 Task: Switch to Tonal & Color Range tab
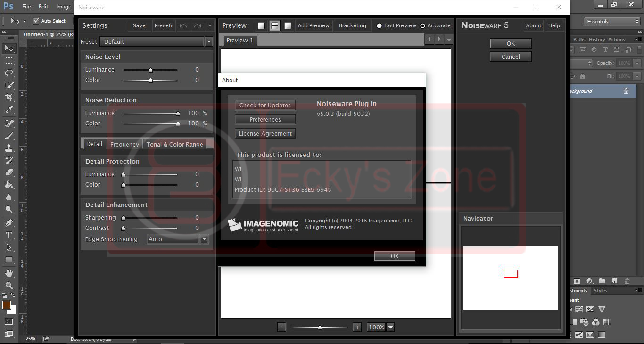coord(175,144)
